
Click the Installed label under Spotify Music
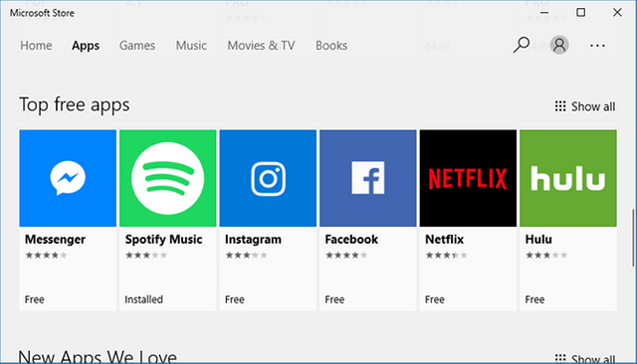click(143, 299)
